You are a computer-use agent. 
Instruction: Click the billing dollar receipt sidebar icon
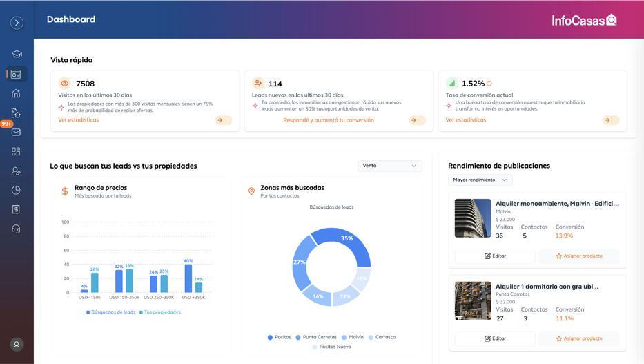(17, 209)
